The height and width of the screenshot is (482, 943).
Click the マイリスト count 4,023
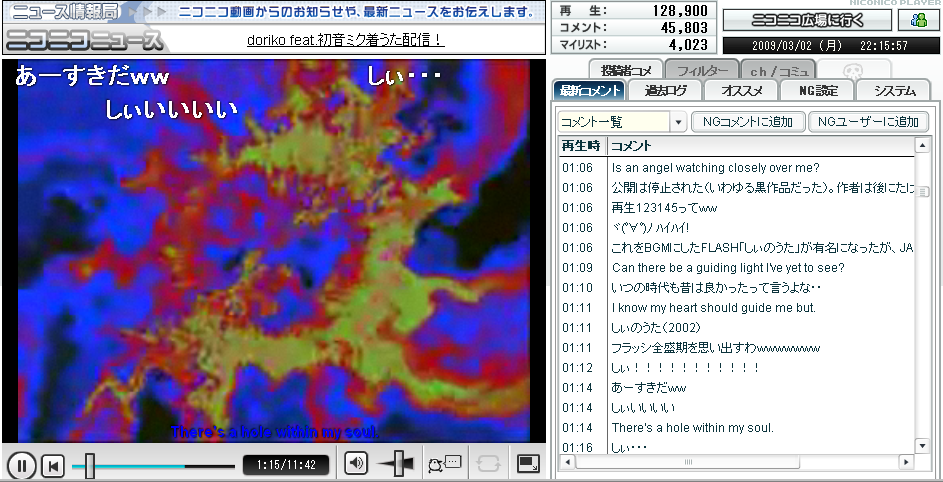[687, 45]
